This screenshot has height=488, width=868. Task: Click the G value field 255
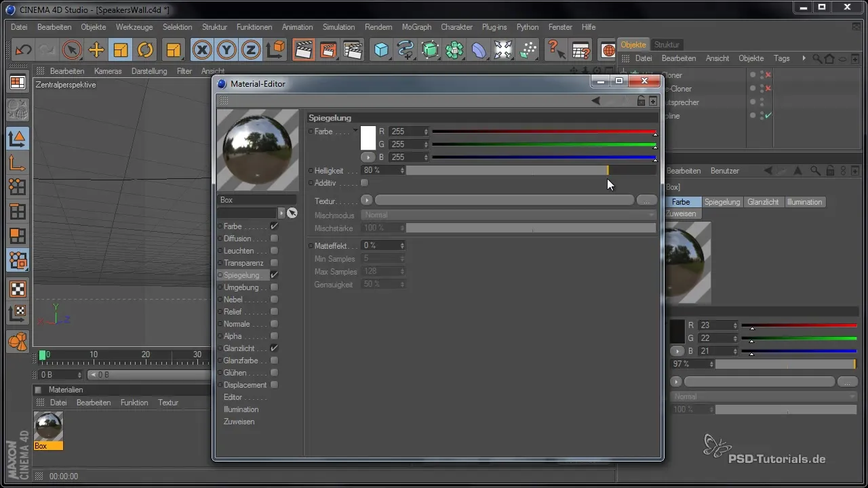click(x=405, y=144)
